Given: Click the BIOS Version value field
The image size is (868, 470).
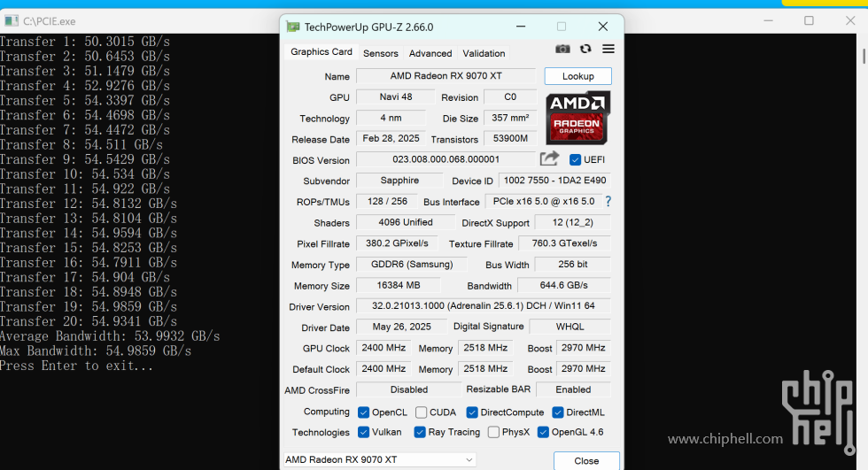Looking at the screenshot, I should pos(446,159).
